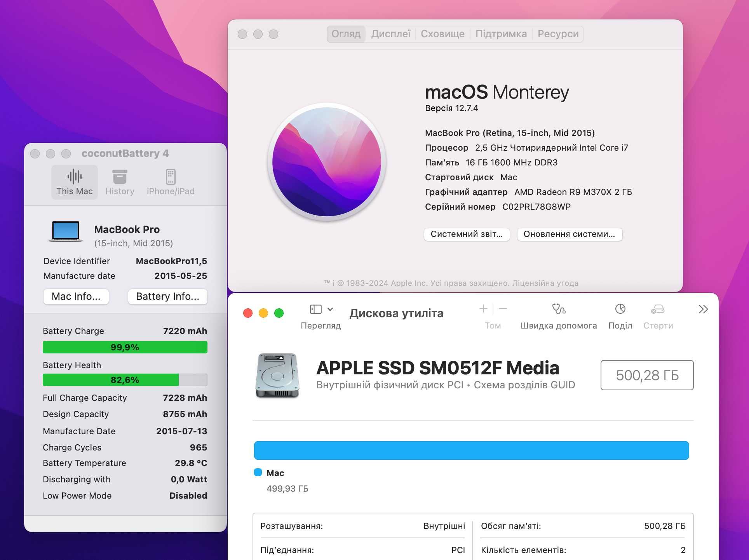This screenshot has width=749, height=560.
Task: Open the Mac Info... button
Action: tap(76, 297)
